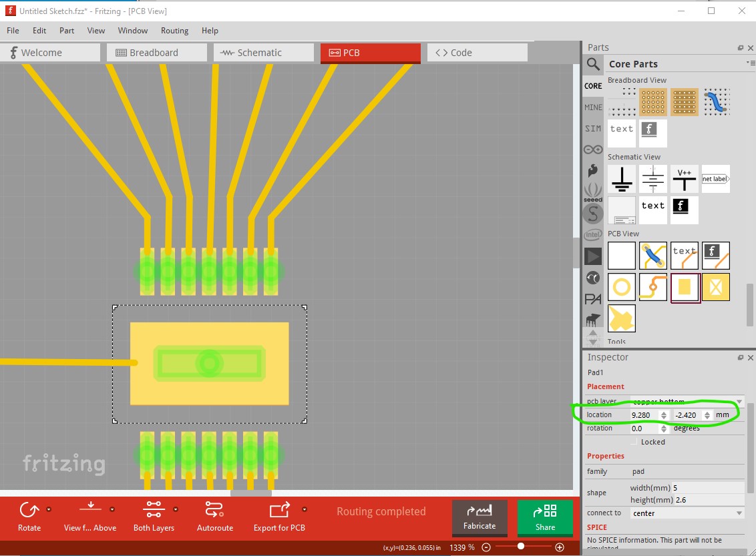756x556 pixels.
Task: Open the parts search magnifier
Action: click(593, 63)
